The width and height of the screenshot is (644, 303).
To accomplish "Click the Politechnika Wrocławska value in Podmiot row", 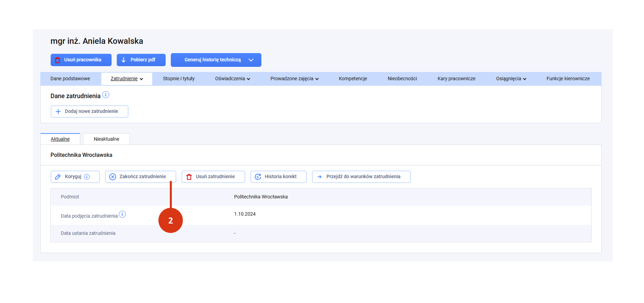I will [x=261, y=197].
